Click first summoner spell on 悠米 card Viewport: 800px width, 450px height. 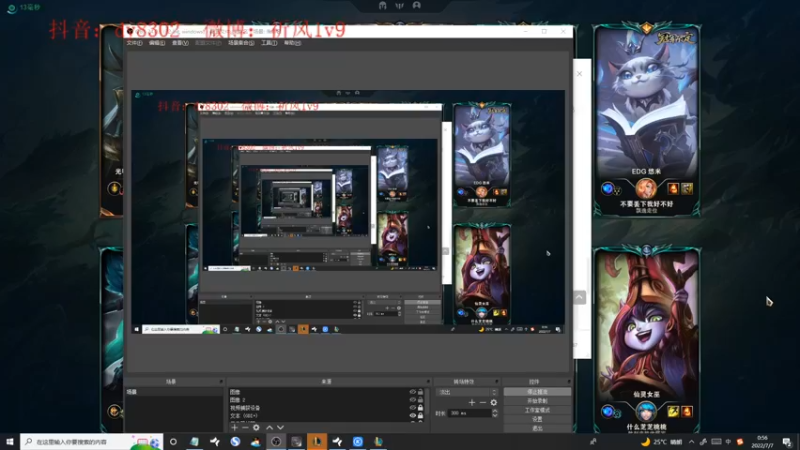coord(673,189)
